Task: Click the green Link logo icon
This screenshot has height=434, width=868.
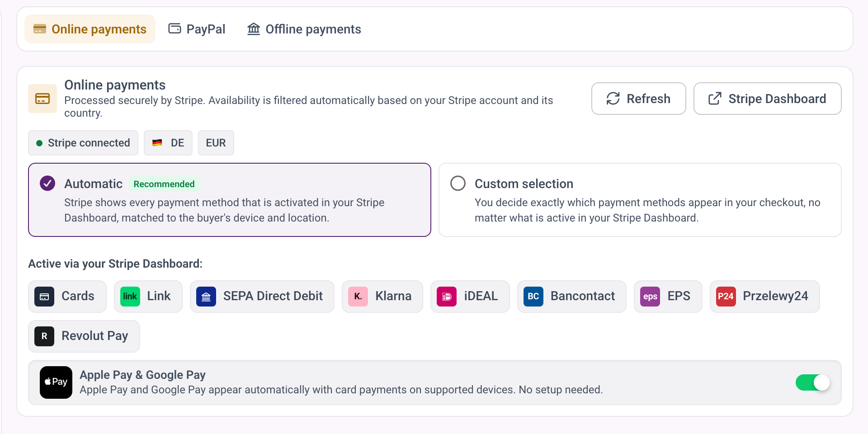Action: (x=130, y=297)
